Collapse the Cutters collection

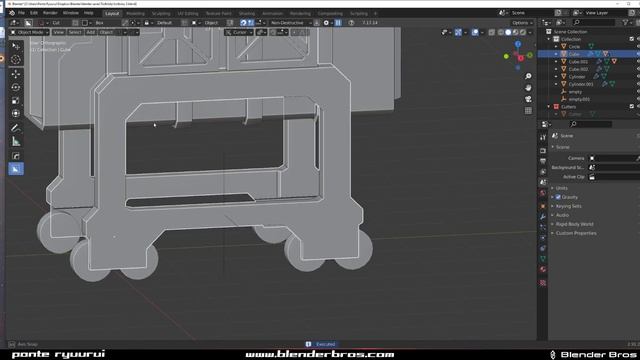click(549, 107)
